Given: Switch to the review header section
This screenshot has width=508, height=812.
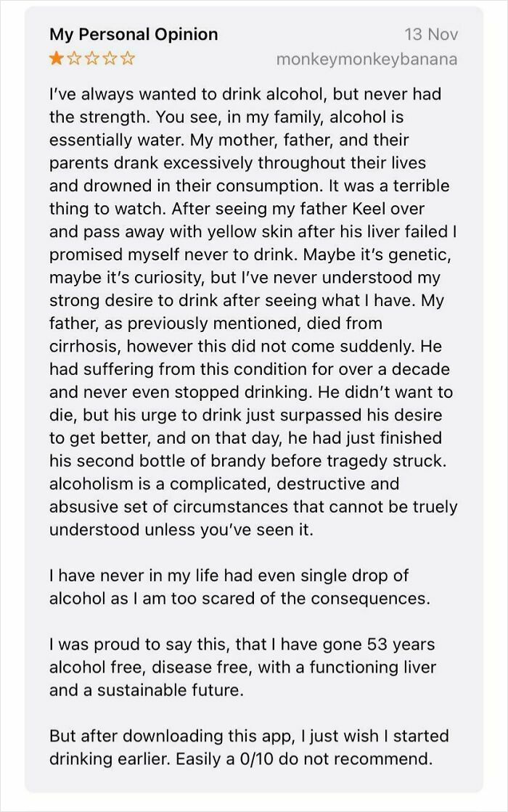Looking at the screenshot, I should [x=254, y=45].
